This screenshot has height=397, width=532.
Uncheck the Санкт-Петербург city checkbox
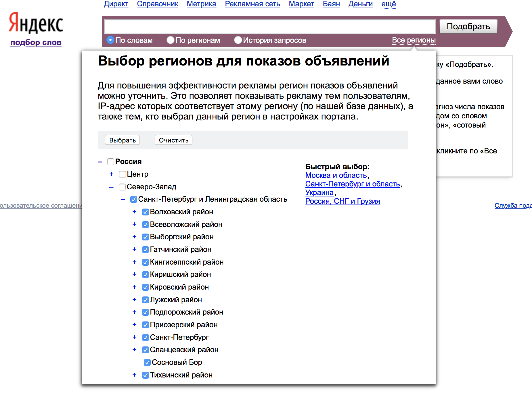tap(146, 338)
